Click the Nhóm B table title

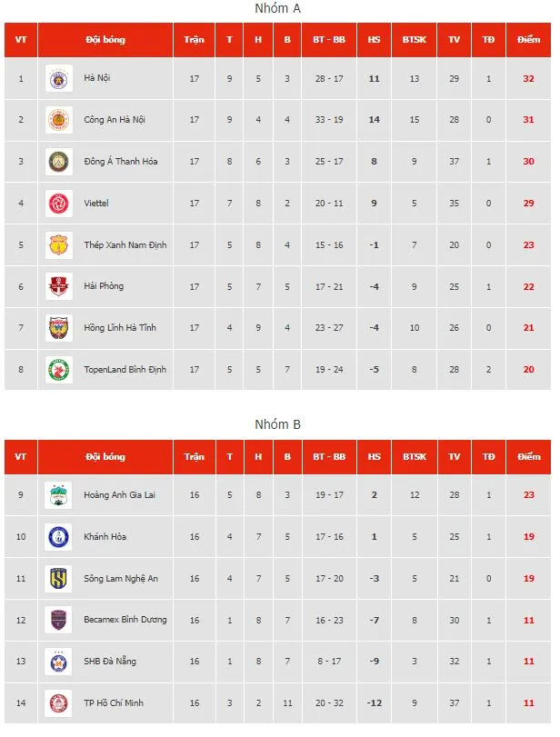(x=277, y=424)
